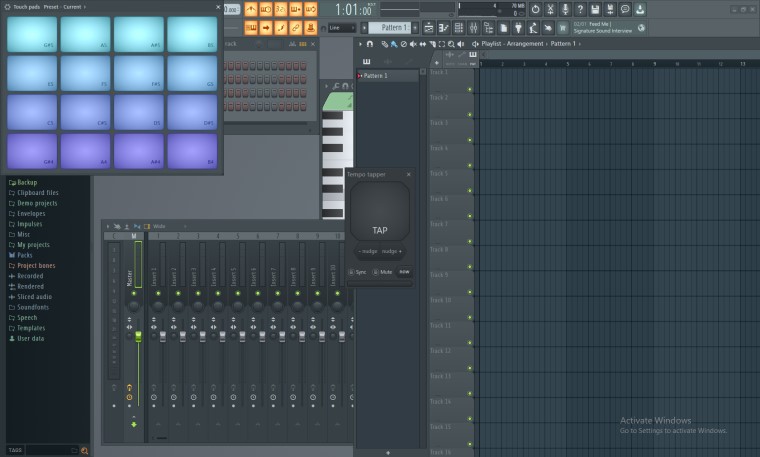Toggle the metronome button in top toolbar

pos(251,9)
